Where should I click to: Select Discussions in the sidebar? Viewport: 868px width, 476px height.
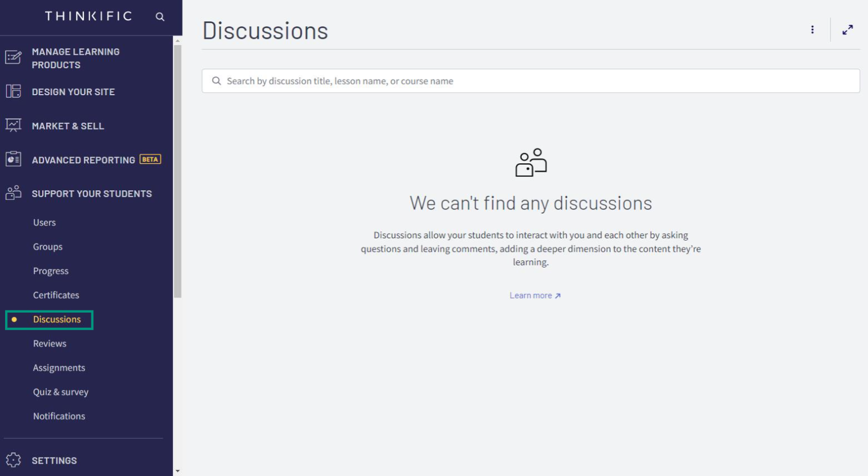point(57,319)
